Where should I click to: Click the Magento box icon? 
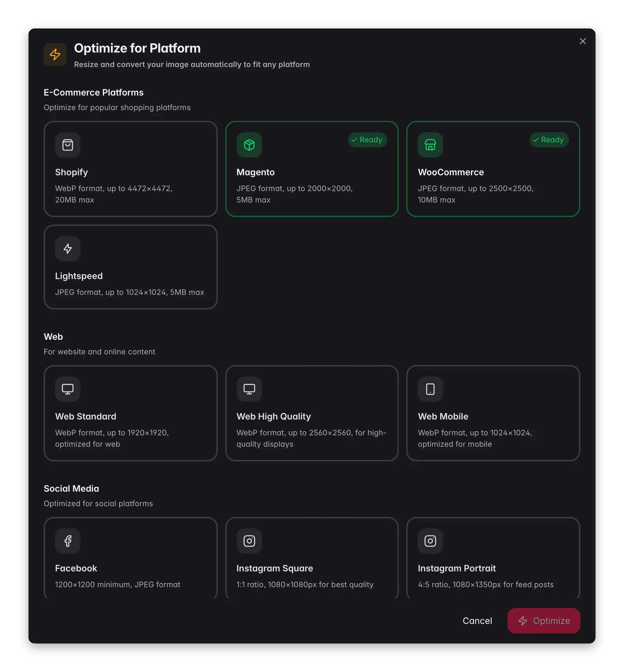click(249, 145)
